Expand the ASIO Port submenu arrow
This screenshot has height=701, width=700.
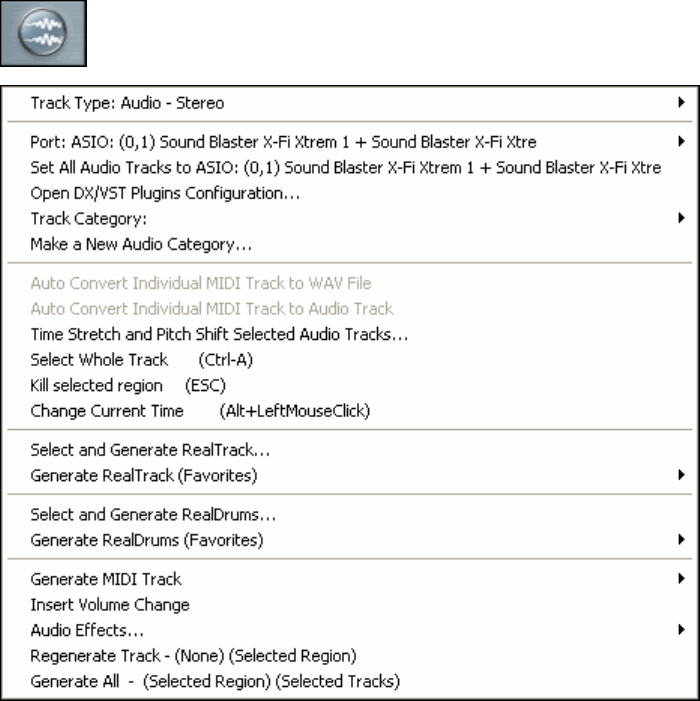click(x=680, y=141)
